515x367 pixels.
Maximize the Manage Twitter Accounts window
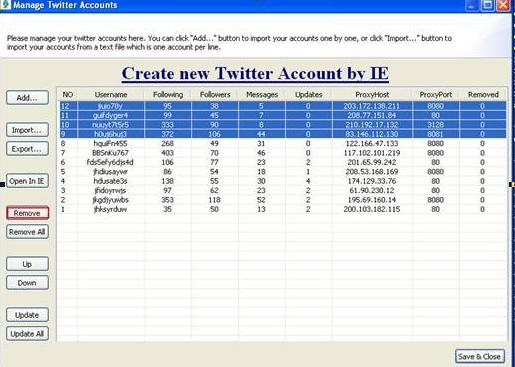click(487, 5)
